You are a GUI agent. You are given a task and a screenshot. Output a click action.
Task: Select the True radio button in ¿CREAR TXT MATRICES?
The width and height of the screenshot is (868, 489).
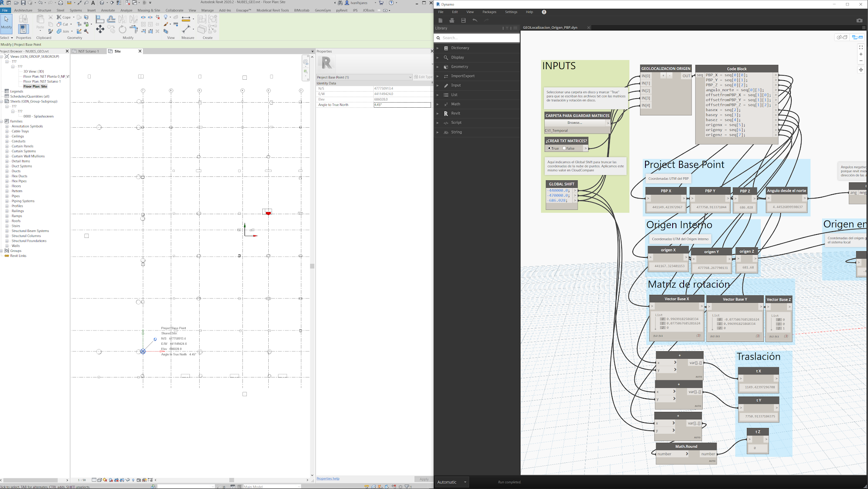coord(549,148)
